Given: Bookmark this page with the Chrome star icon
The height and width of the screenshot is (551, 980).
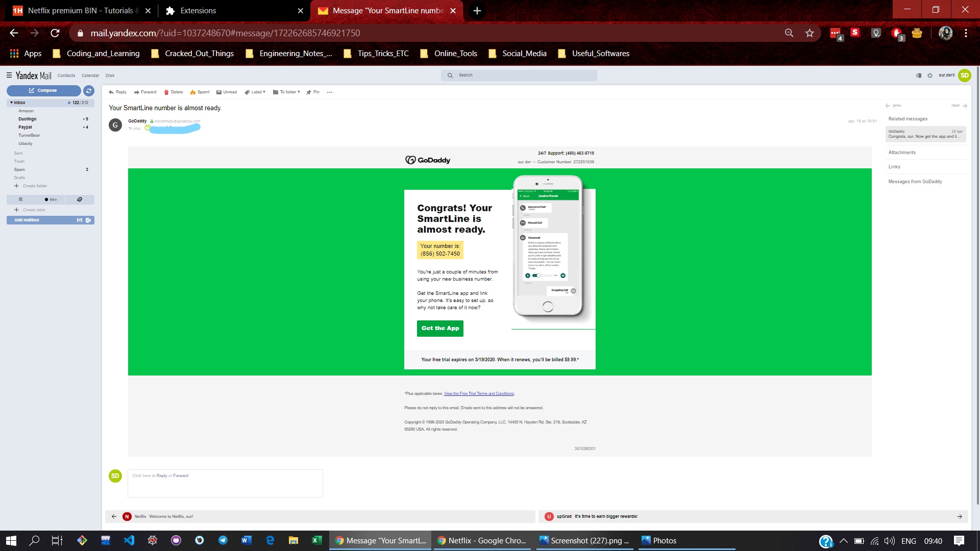Looking at the screenshot, I should tap(810, 33).
